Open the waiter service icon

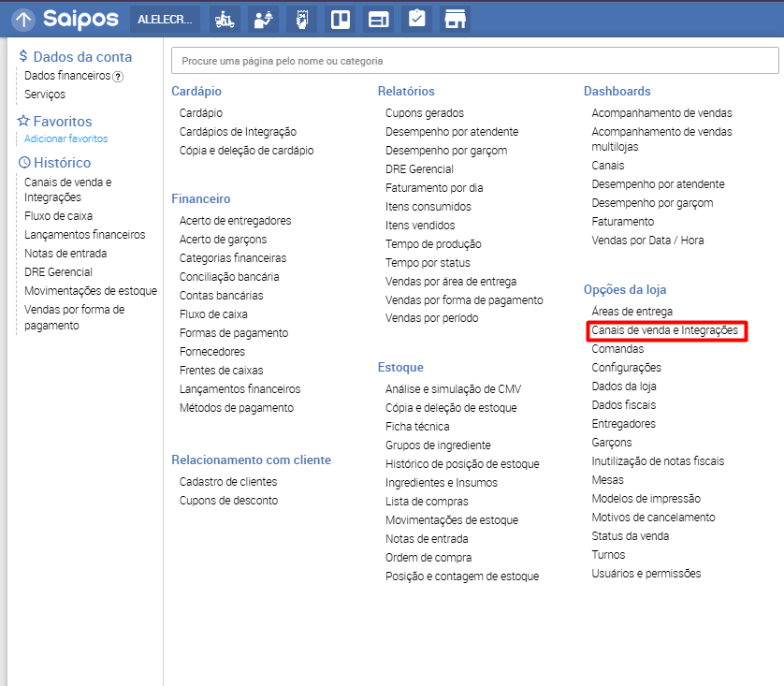(x=263, y=19)
